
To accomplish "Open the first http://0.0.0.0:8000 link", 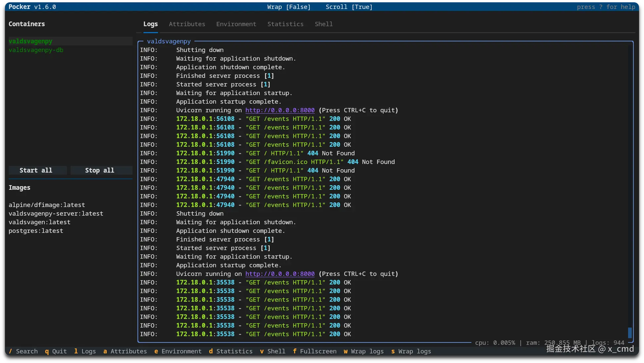I will click(x=280, y=110).
